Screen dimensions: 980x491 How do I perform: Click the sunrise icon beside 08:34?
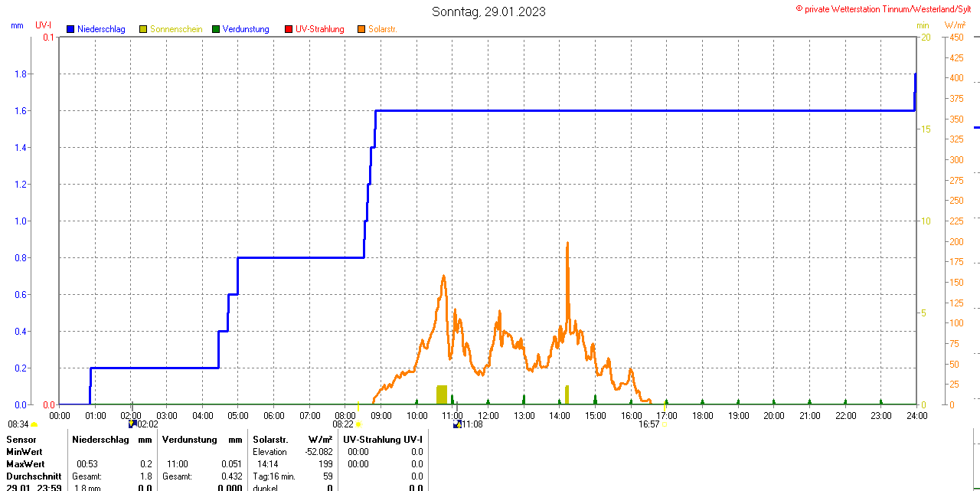pyautogui.click(x=34, y=424)
